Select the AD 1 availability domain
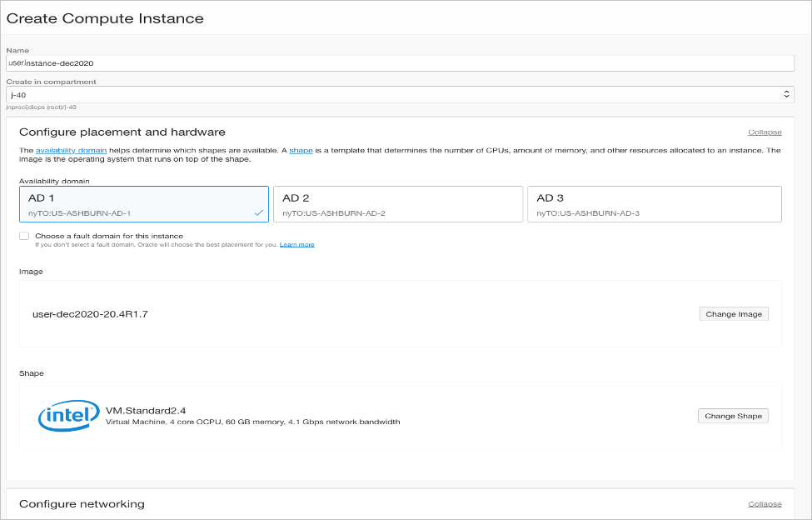Screen dimensions: 812x520 [143, 204]
